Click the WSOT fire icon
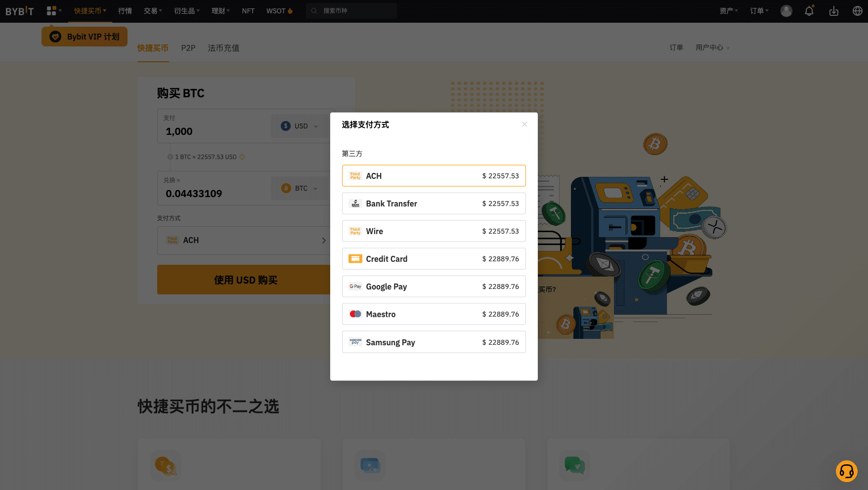Image resolution: width=868 pixels, height=490 pixels. click(x=290, y=11)
